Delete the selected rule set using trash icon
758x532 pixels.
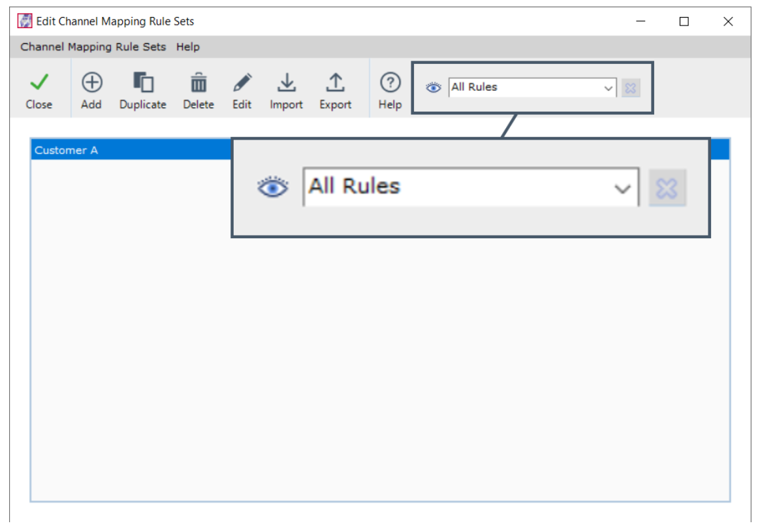198,90
